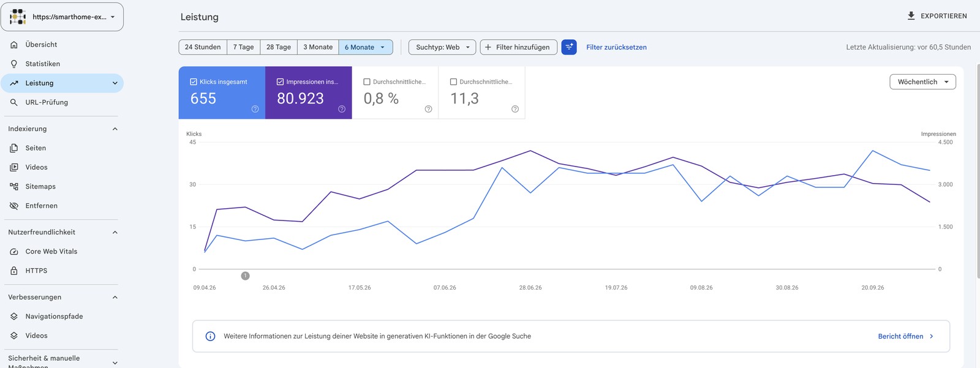Click the Leistung trend-line icon
The height and width of the screenshot is (368, 980).
click(14, 83)
